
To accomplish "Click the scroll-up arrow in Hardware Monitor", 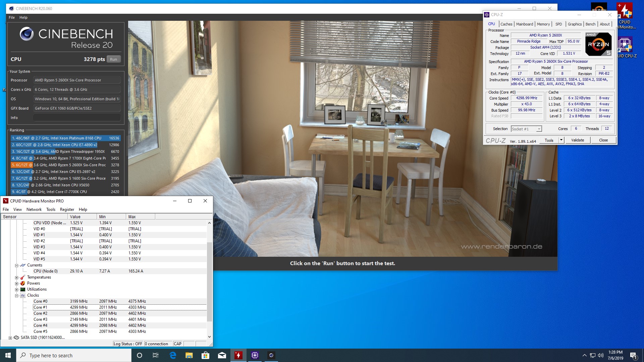I will click(x=209, y=223).
